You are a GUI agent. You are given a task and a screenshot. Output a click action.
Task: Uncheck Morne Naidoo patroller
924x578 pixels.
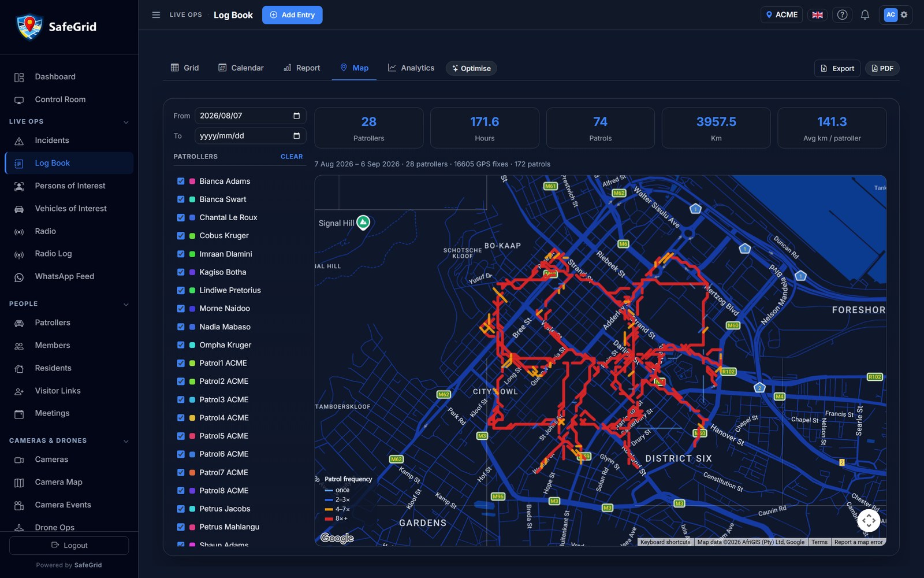click(x=181, y=309)
